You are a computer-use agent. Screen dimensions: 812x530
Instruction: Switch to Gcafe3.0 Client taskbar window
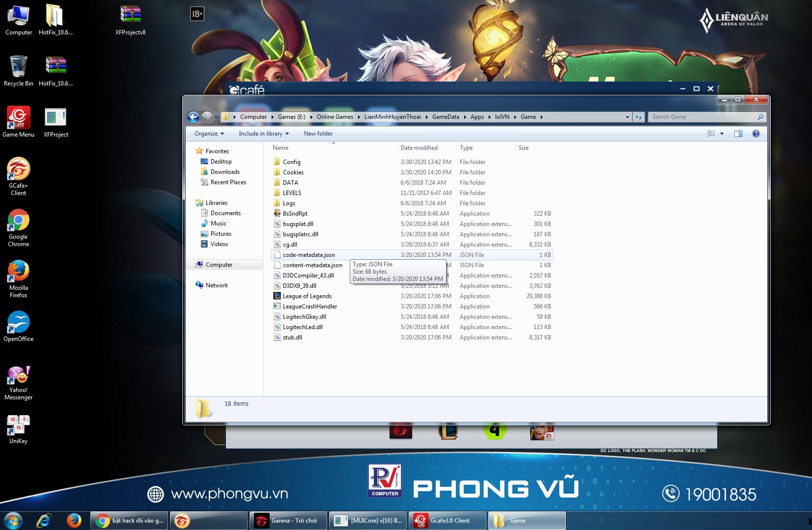tap(448, 521)
